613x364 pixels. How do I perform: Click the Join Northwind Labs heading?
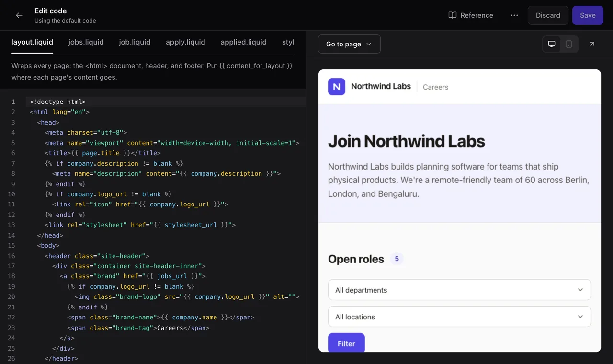click(406, 141)
